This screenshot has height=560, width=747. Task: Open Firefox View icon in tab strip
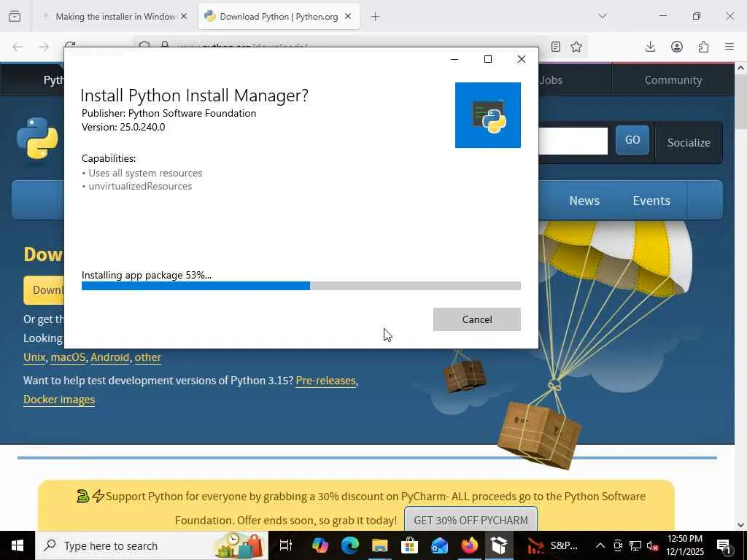[15, 17]
